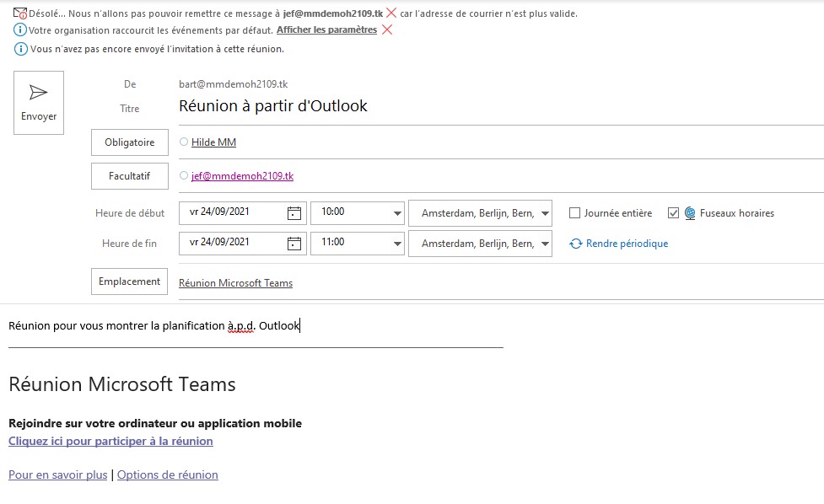Image resolution: width=824 pixels, height=504 pixels.
Task: Click location field Réunion Microsoft Teams
Action: [x=235, y=283]
